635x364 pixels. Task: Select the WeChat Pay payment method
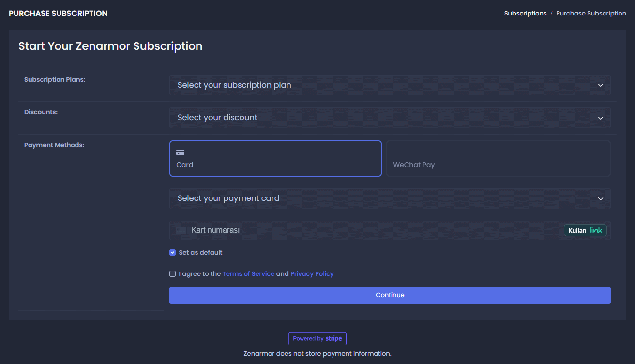tap(498, 158)
